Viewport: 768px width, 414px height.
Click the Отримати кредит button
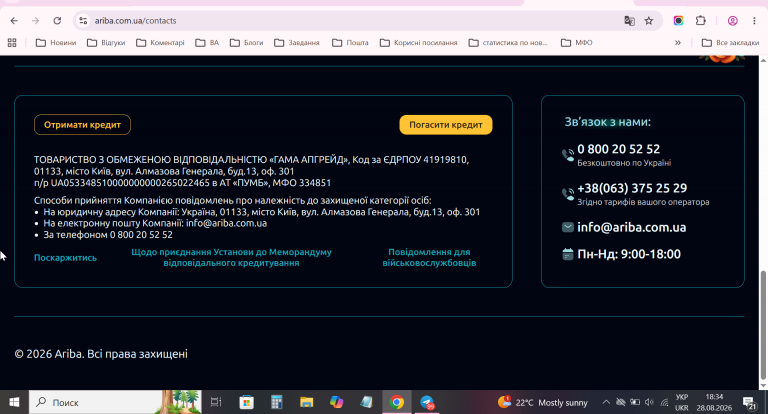pos(82,124)
